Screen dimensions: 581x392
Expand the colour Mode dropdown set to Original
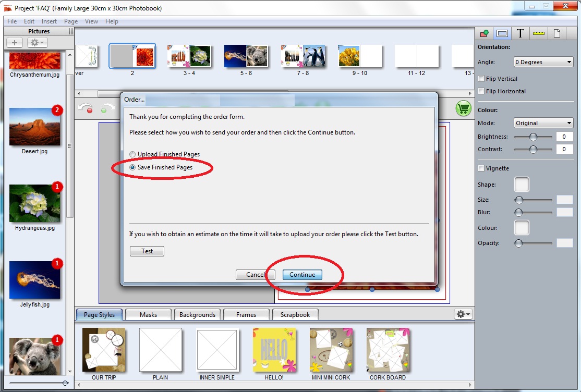tap(543, 123)
